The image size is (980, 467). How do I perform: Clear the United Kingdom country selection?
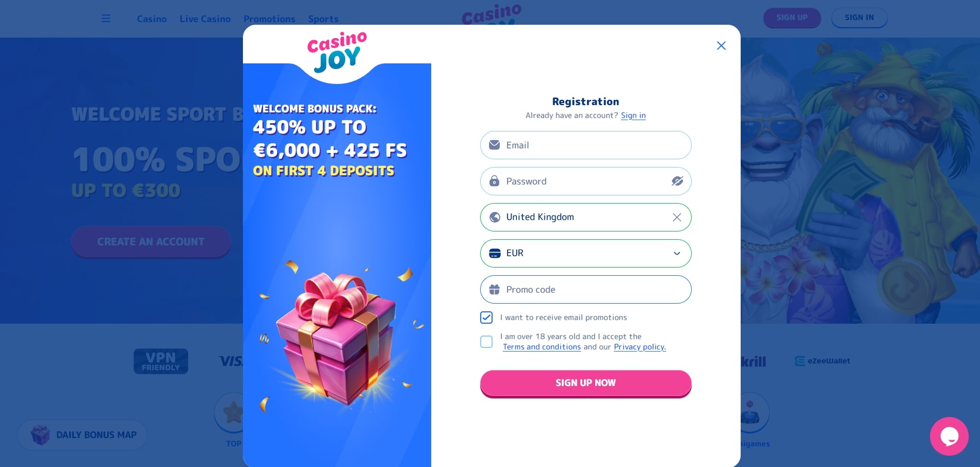pyautogui.click(x=677, y=218)
